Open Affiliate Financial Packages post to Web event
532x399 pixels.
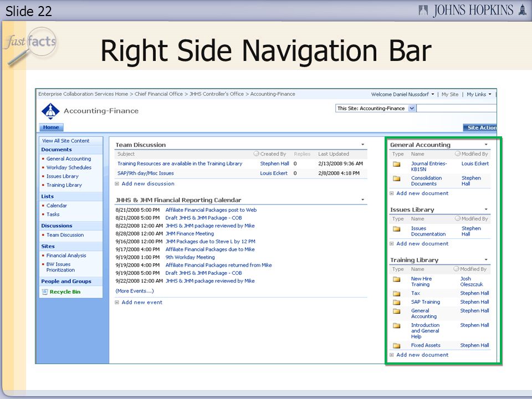pos(211,210)
